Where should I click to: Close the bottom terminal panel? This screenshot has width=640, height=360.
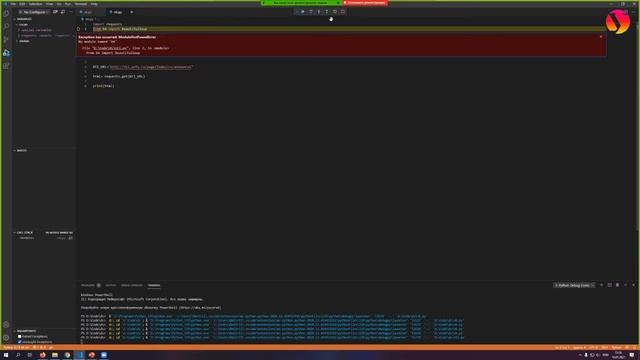click(633, 285)
